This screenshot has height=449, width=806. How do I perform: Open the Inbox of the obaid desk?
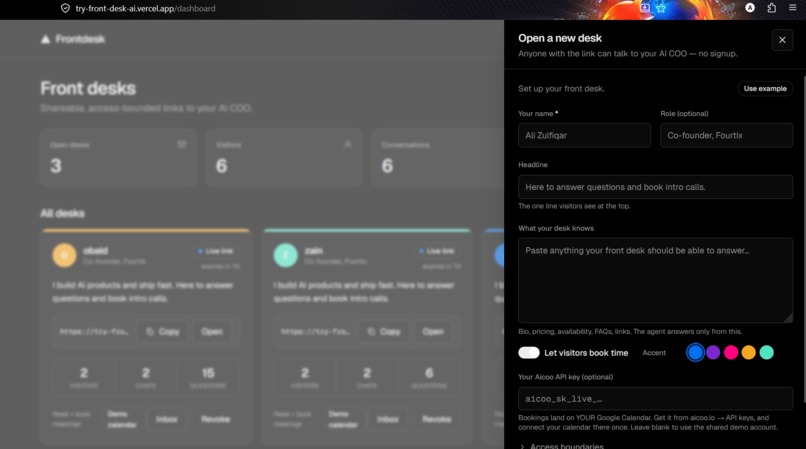tap(167, 419)
